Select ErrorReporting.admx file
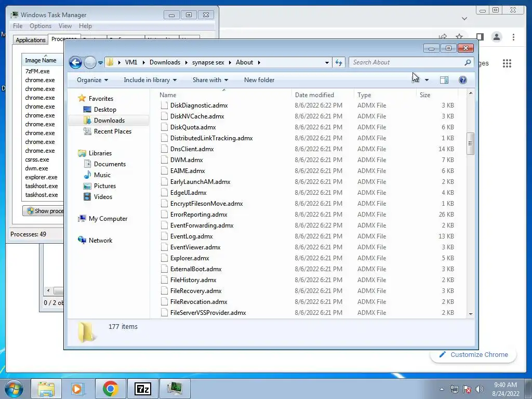 coord(199,215)
